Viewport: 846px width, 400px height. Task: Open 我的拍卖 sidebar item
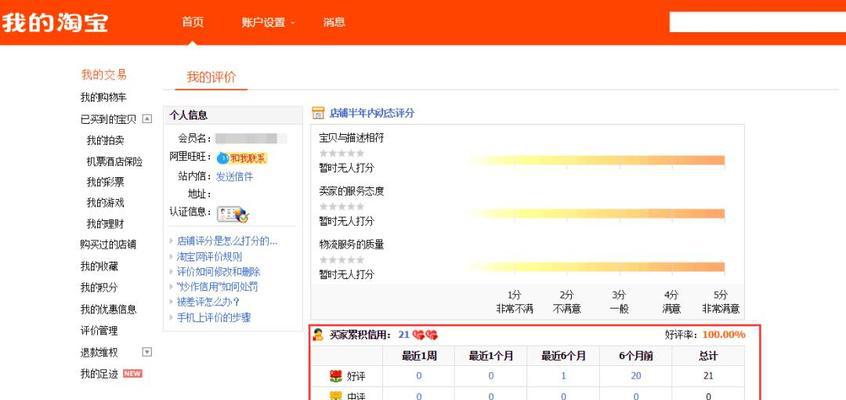(x=105, y=140)
